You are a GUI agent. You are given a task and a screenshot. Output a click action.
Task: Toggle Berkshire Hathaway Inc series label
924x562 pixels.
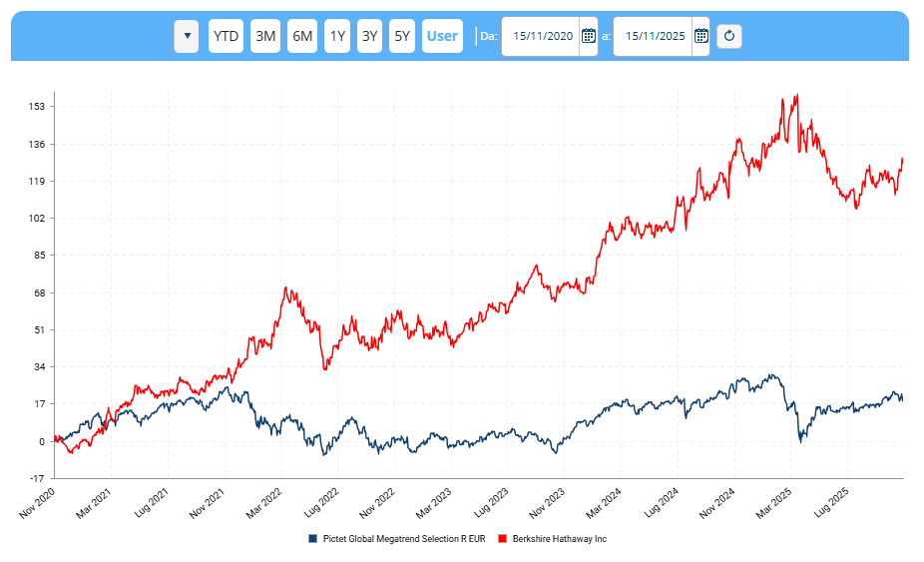pos(559,539)
